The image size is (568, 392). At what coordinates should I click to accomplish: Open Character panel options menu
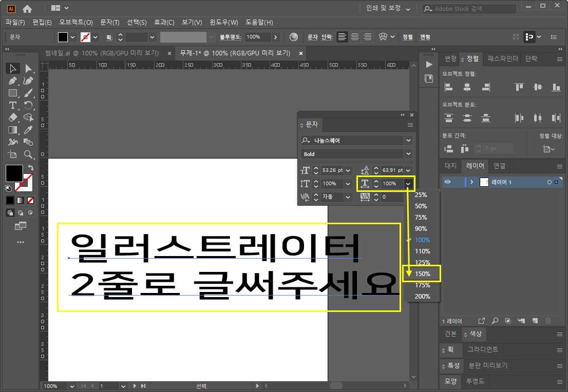coord(410,125)
